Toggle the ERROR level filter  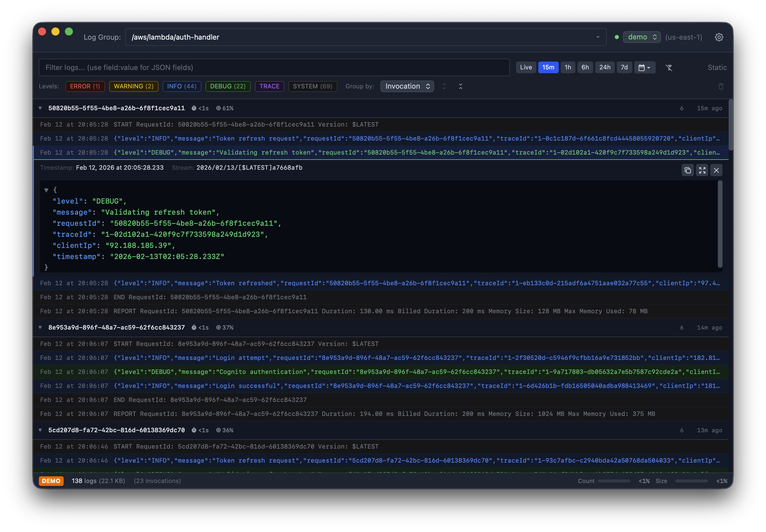[x=85, y=86]
